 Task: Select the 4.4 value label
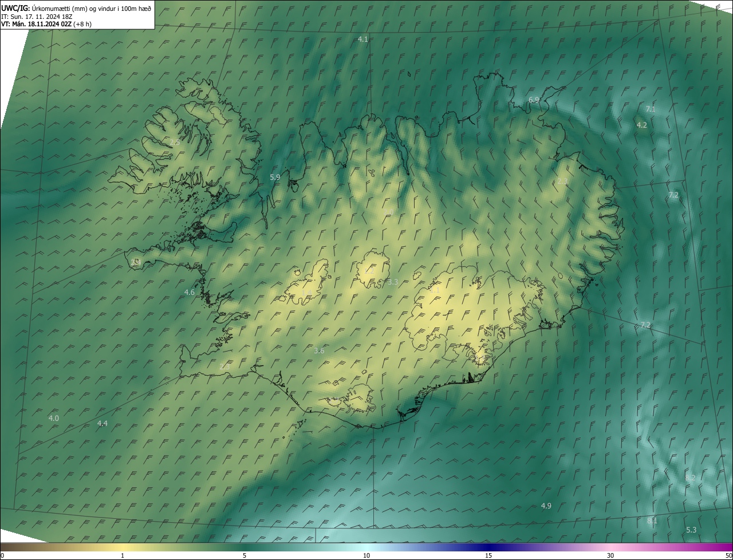pos(103,423)
